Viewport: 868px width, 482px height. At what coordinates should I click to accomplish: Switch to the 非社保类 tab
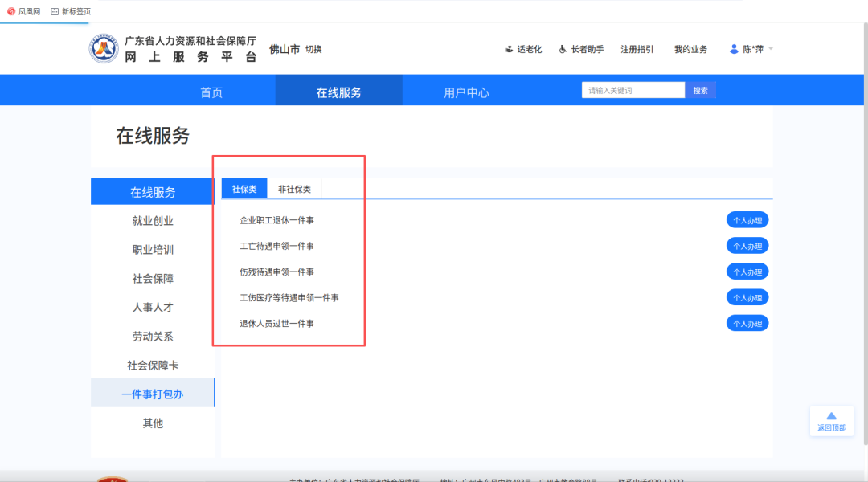pyautogui.click(x=294, y=190)
